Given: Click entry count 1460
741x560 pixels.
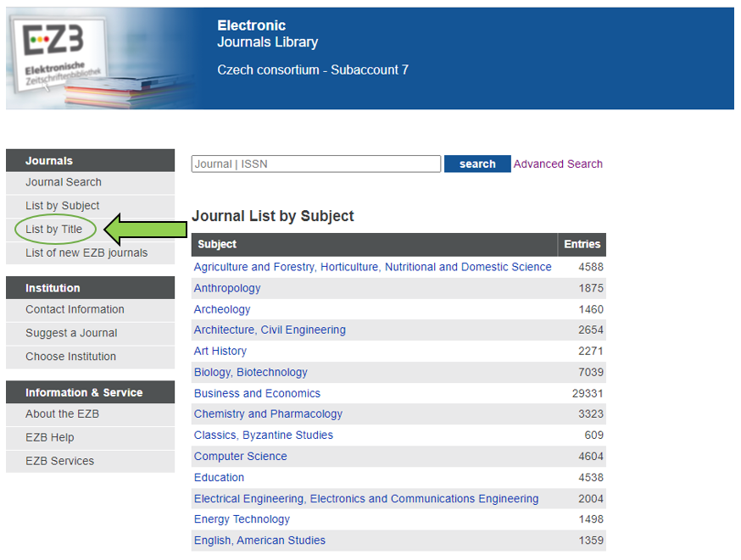Looking at the screenshot, I should 591,309.
